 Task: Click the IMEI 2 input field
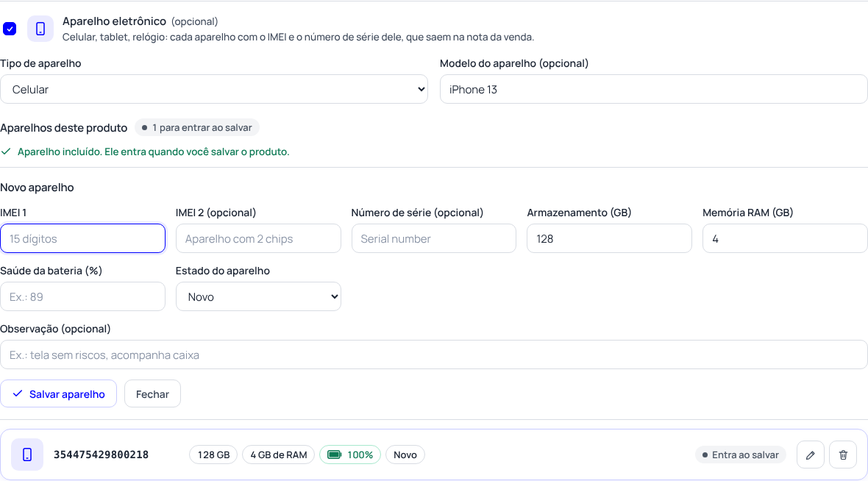[258, 238]
